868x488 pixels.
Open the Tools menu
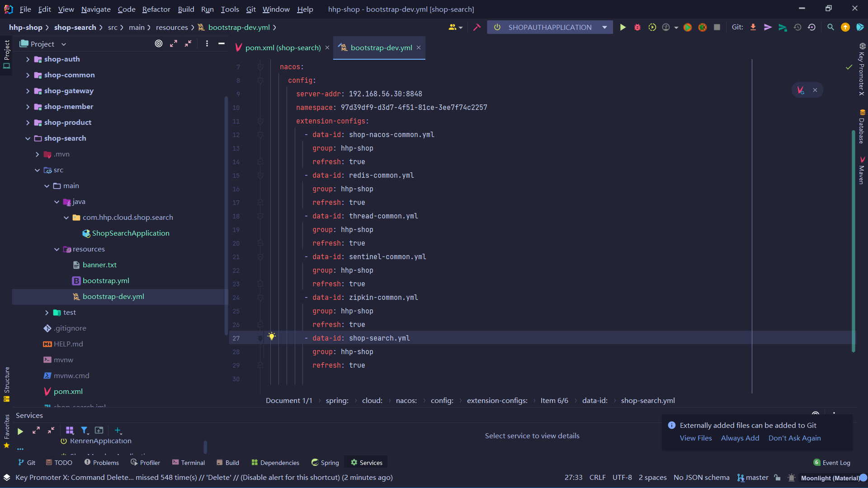230,9
